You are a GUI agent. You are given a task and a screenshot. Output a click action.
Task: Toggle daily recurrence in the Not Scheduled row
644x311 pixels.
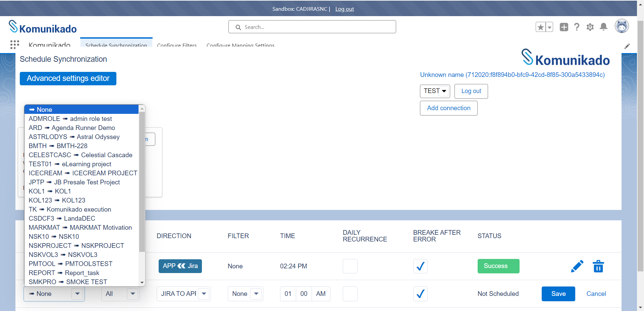(350, 294)
